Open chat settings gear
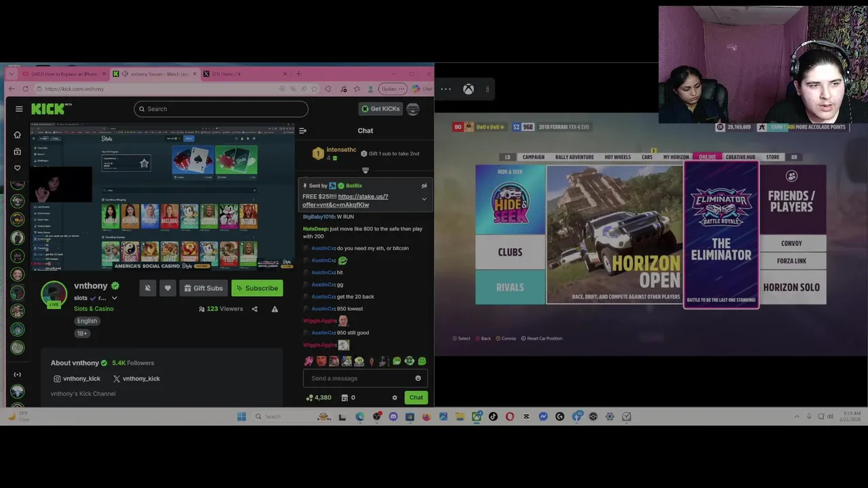The height and width of the screenshot is (488, 868). [x=395, y=398]
